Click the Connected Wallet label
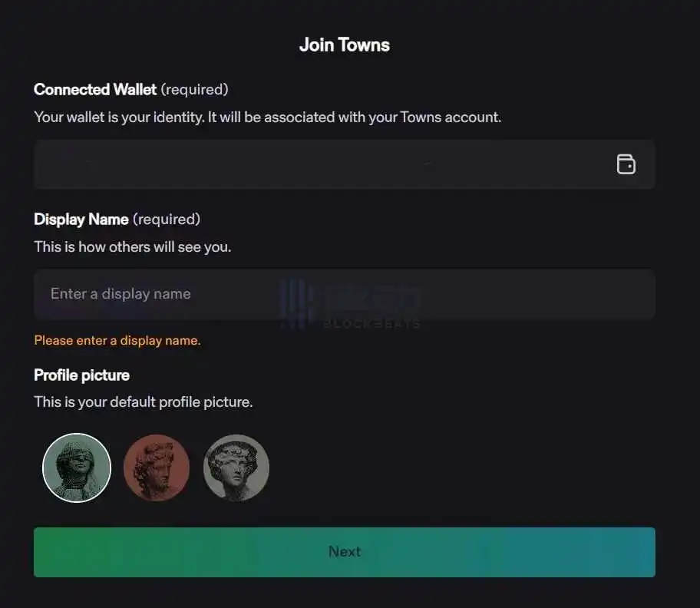 95,90
